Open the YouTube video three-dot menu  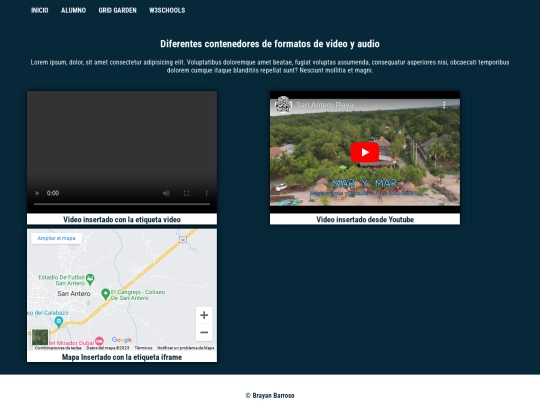click(x=444, y=105)
